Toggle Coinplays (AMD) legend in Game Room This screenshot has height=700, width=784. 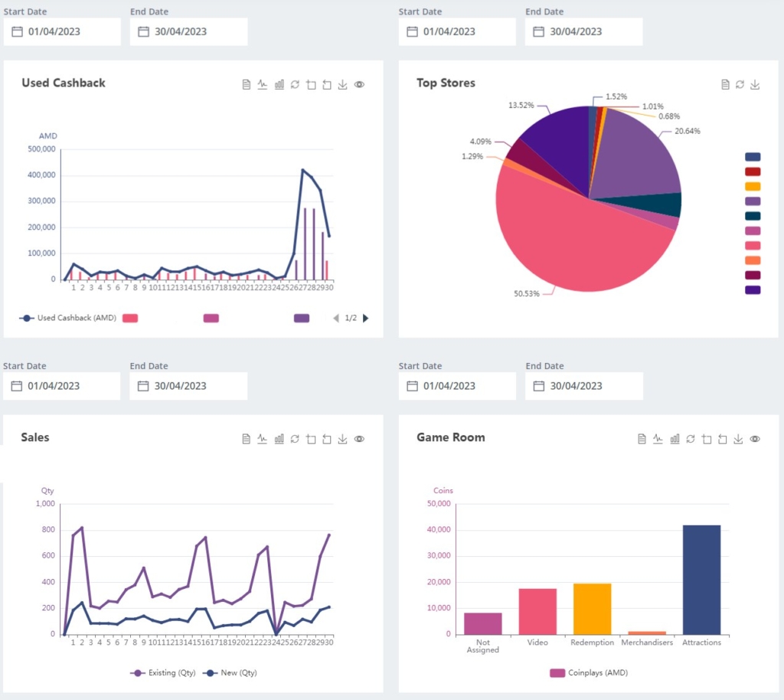(x=589, y=673)
